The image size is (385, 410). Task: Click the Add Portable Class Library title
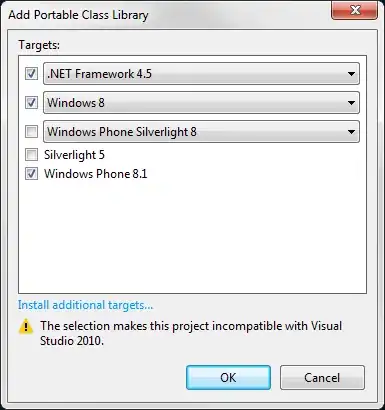pyautogui.click(x=78, y=15)
